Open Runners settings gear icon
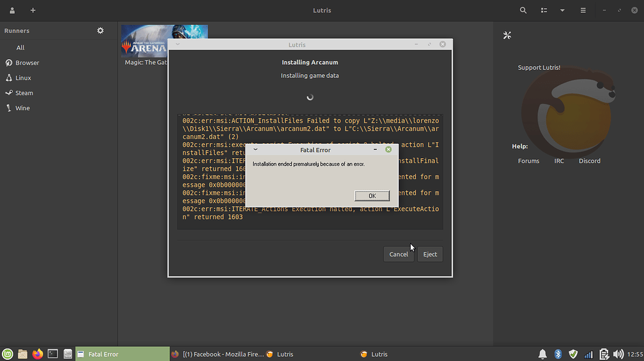Image resolution: width=644 pixels, height=361 pixels. [x=100, y=30]
